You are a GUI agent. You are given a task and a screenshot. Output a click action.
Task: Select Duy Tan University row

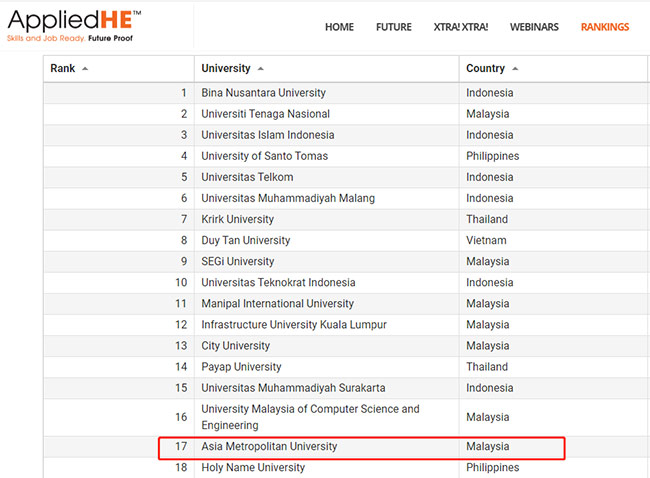click(346, 240)
